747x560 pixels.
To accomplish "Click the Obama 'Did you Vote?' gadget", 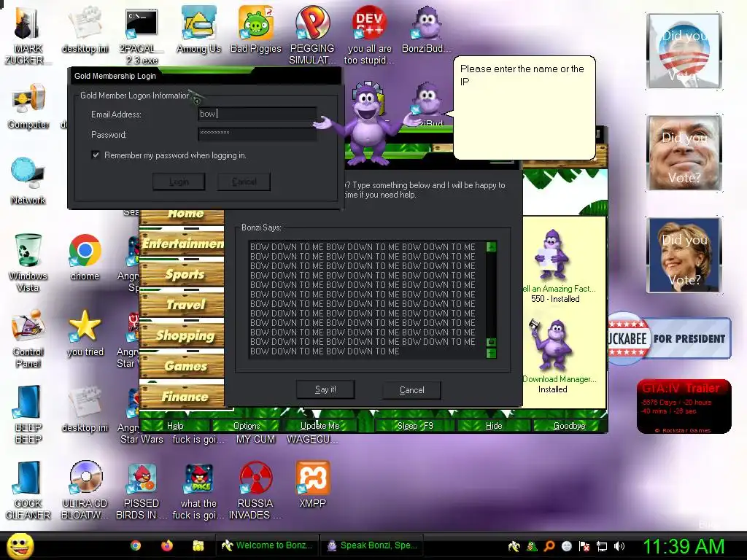I will tap(684, 51).
